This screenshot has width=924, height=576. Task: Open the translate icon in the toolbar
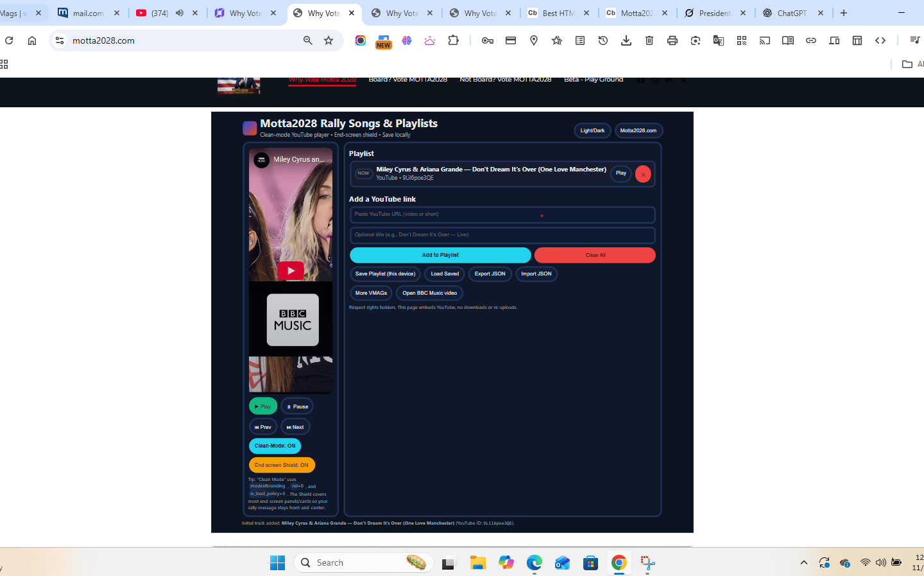(x=719, y=40)
